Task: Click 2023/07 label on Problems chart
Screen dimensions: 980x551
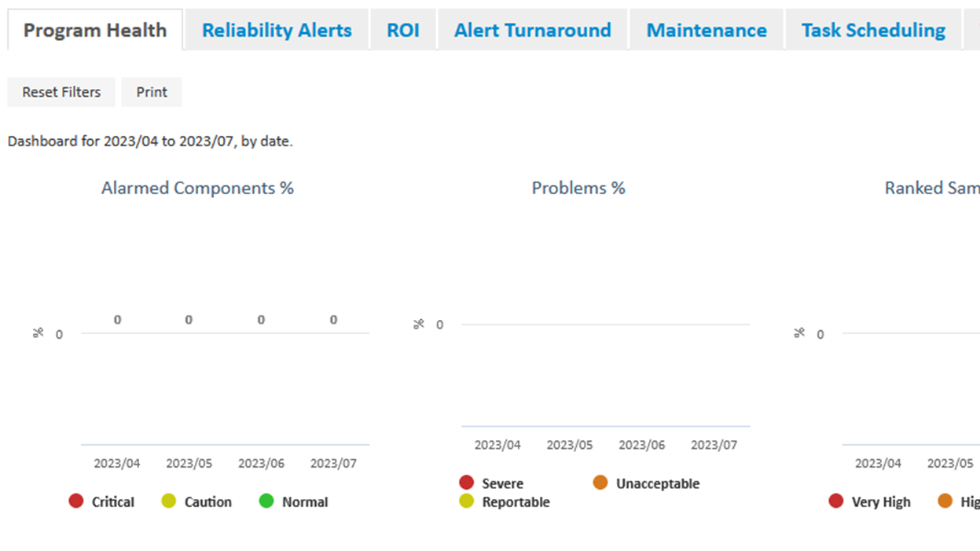Action: point(714,445)
